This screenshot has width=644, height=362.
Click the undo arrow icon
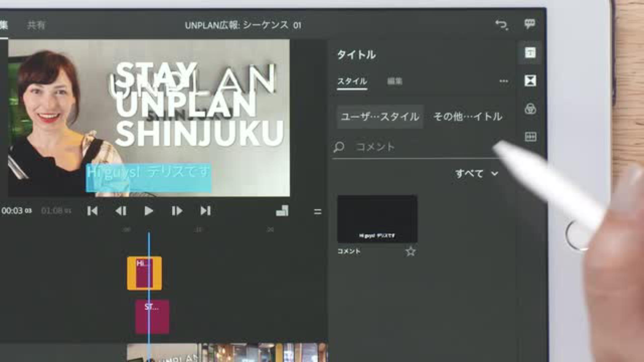501,25
